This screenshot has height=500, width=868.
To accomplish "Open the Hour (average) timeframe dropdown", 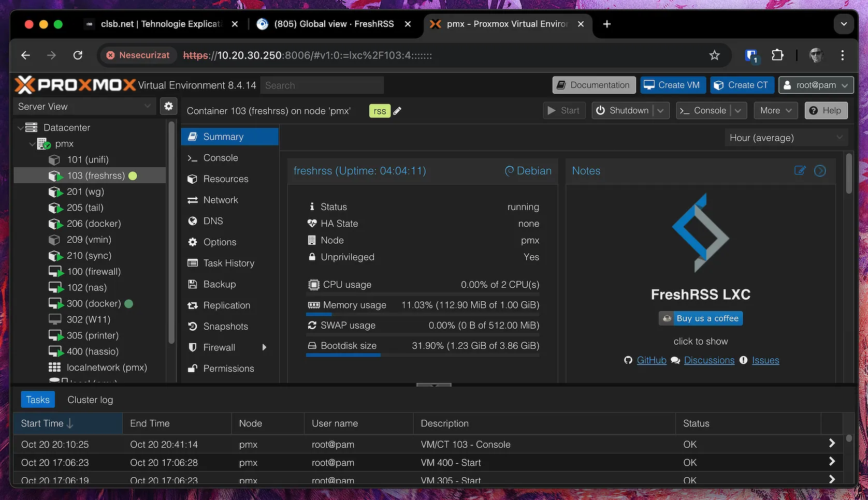I will coord(786,138).
